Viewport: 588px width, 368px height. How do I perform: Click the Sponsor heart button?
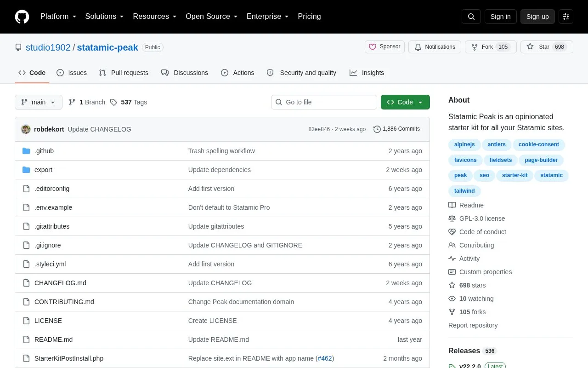pos(385,47)
